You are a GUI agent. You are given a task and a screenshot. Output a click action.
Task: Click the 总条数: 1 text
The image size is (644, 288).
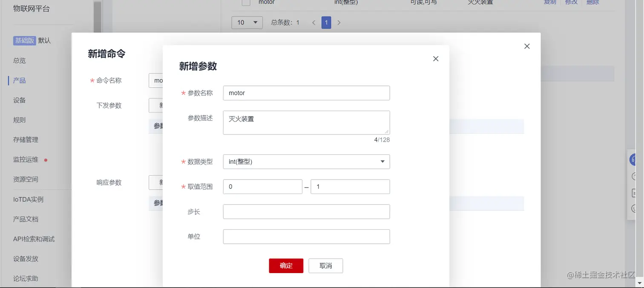point(285,23)
